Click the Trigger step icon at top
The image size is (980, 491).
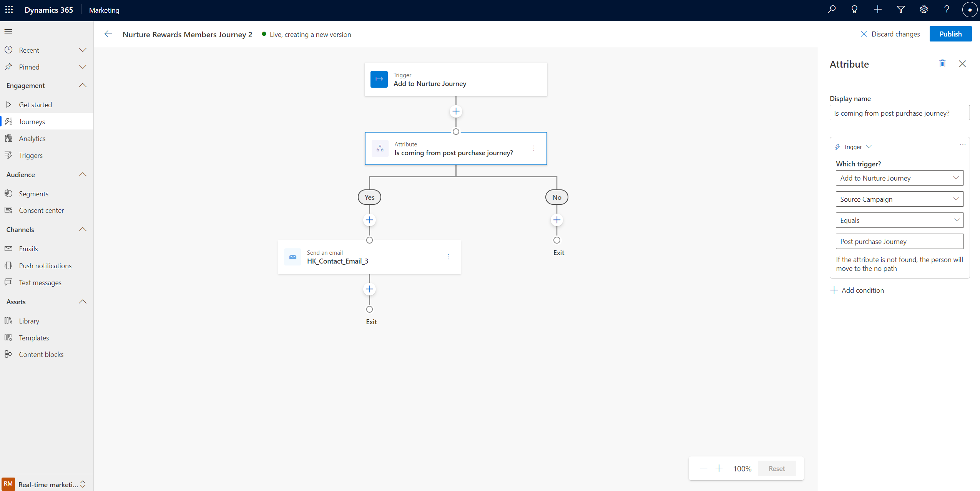378,79
